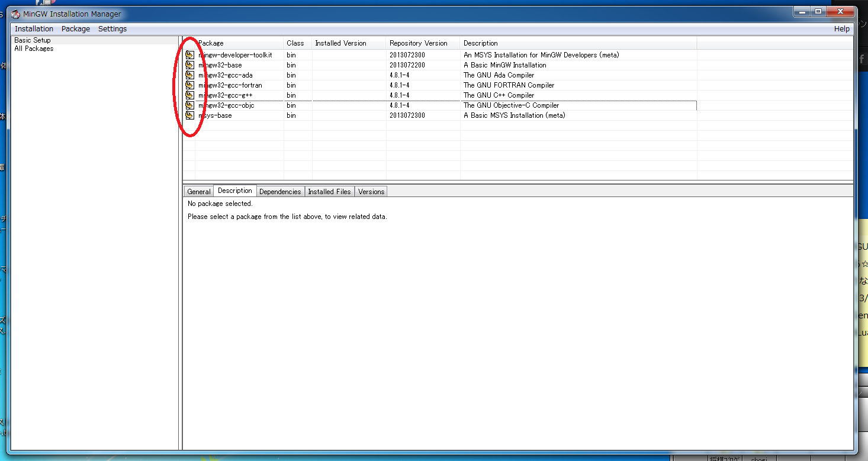This screenshot has height=461, width=868.
Task: Close the MinGW Installation Manager window
Action: tap(841, 11)
